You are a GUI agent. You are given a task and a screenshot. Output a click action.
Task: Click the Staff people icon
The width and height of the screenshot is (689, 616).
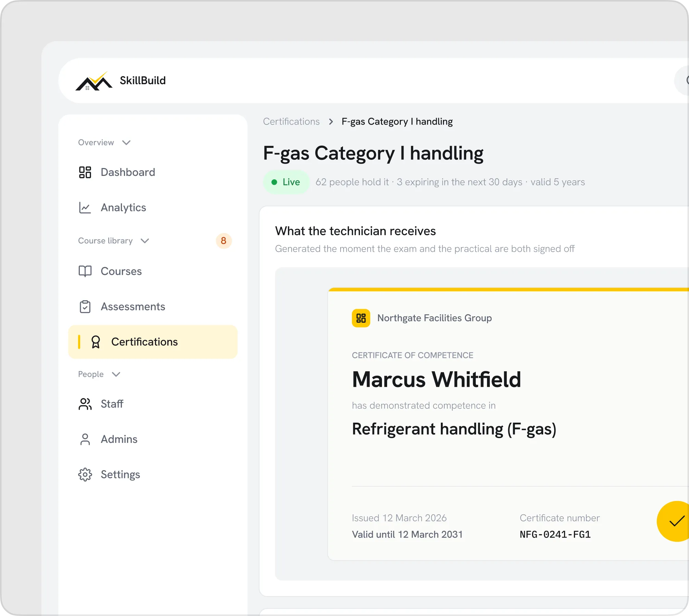tap(85, 404)
